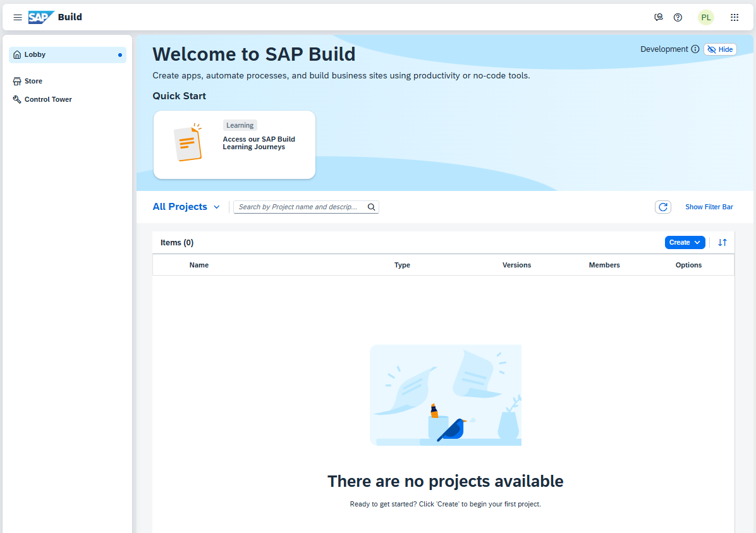Go to Lobby in the sidebar
The width and height of the screenshot is (756, 533).
point(68,55)
